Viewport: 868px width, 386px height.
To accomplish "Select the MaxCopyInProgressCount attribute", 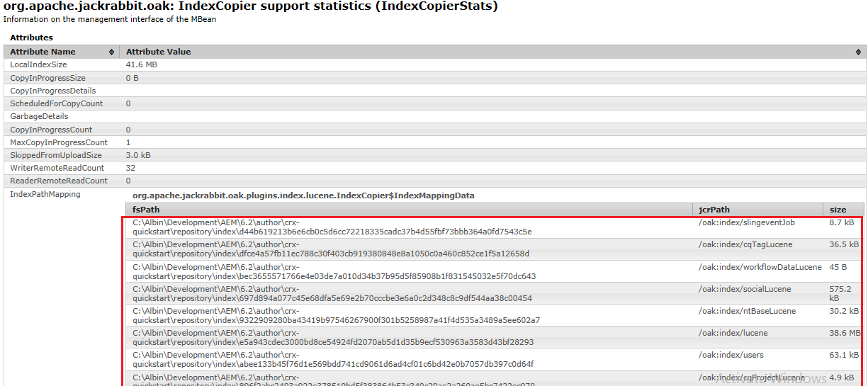I will coord(59,142).
